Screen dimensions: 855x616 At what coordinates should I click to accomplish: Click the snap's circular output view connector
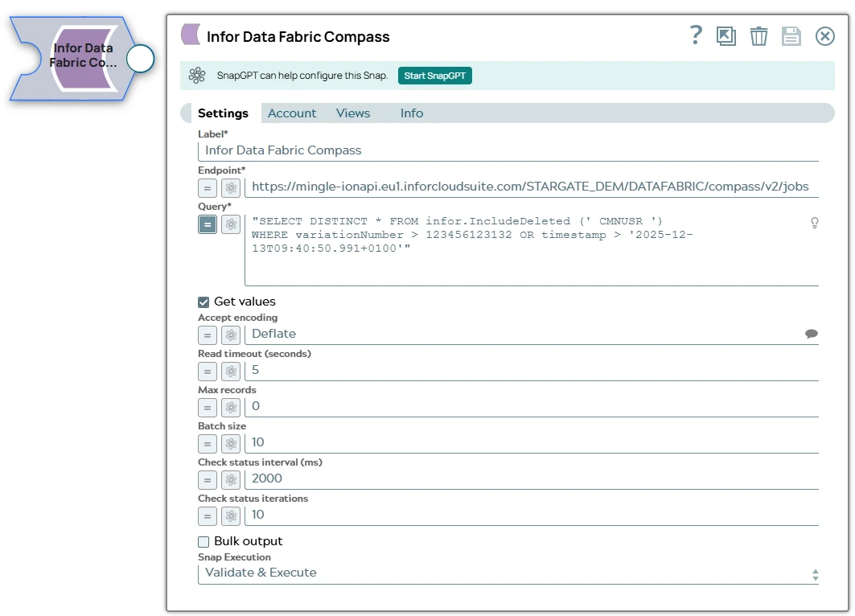click(140, 59)
